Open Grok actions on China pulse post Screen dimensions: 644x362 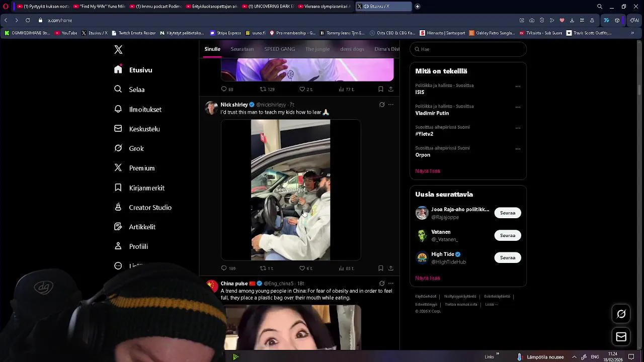click(x=382, y=284)
